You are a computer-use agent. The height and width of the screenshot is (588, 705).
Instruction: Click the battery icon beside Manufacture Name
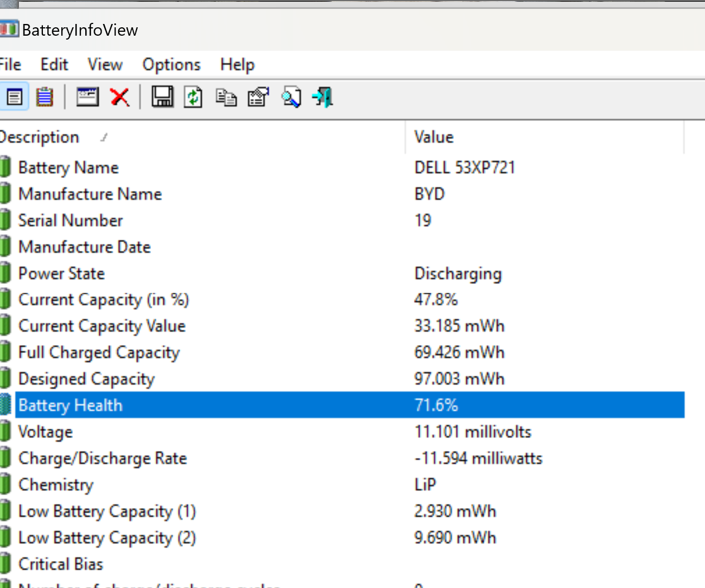pyautogui.click(x=5, y=193)
